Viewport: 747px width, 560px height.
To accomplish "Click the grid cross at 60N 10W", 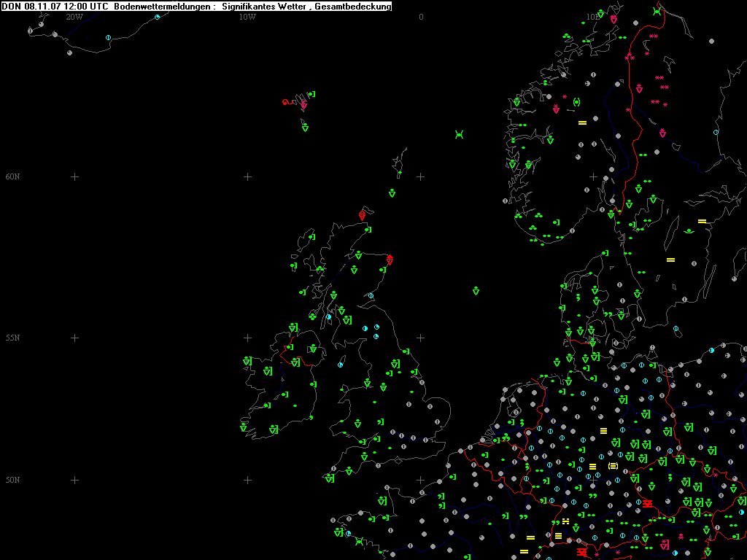I will click(x=247, y=176).
